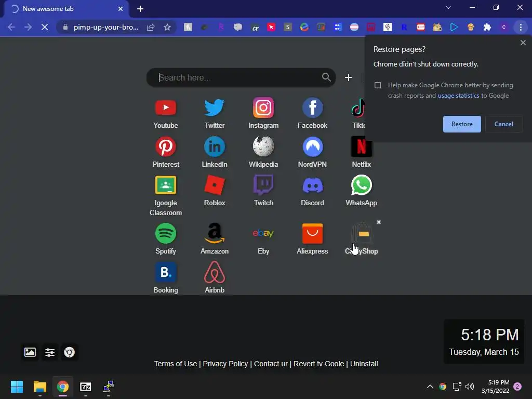The width and height of the screenshot is (532, 399).
Task: Open the Aliexpress shortcut
Action: click(x=312, y=239)
